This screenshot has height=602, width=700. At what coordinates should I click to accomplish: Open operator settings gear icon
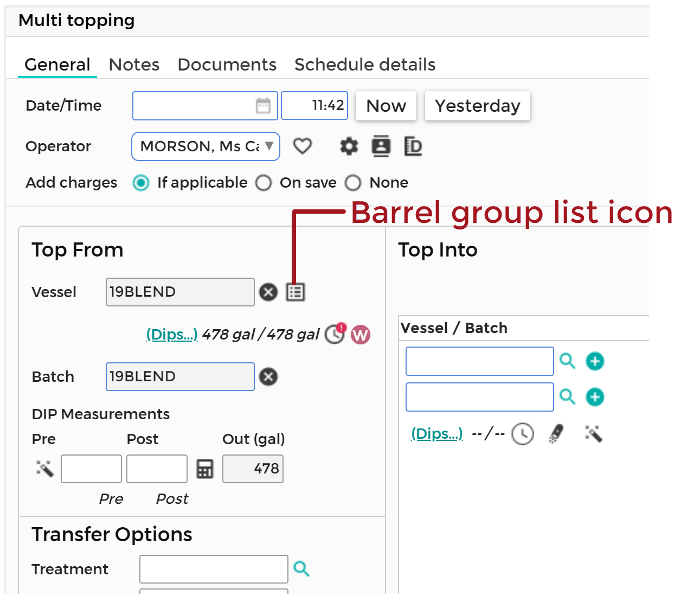(x=349, y=146)
